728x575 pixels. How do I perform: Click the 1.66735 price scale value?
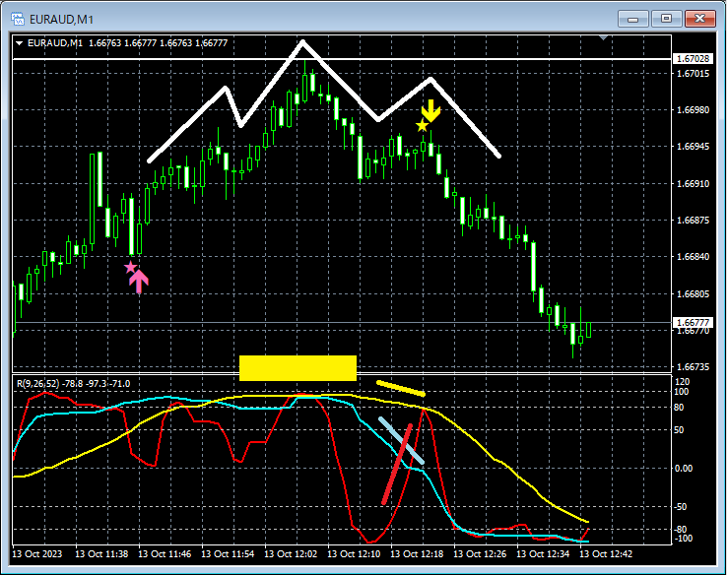click(693, 367)
